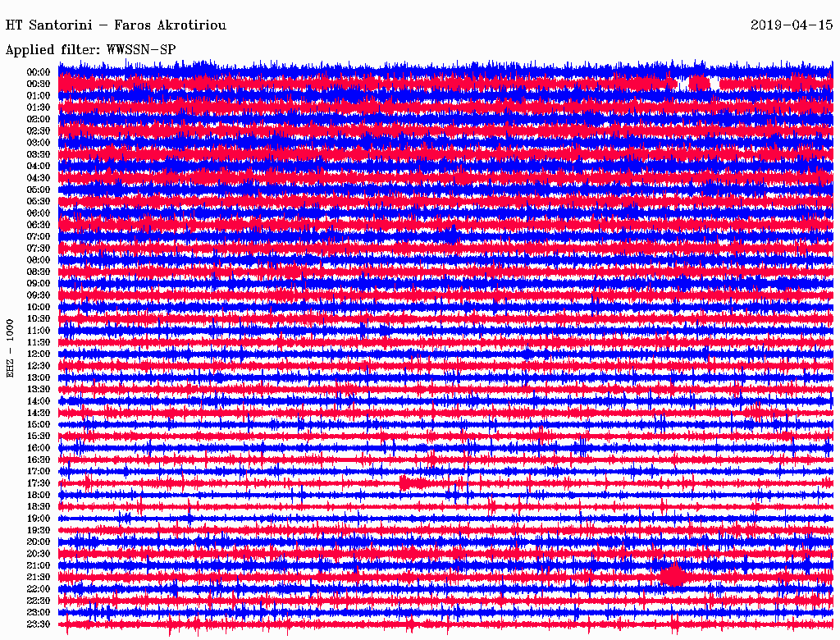Select the 22:30 time label
Viewport: 840px width, 640px height.
point(39,601)
